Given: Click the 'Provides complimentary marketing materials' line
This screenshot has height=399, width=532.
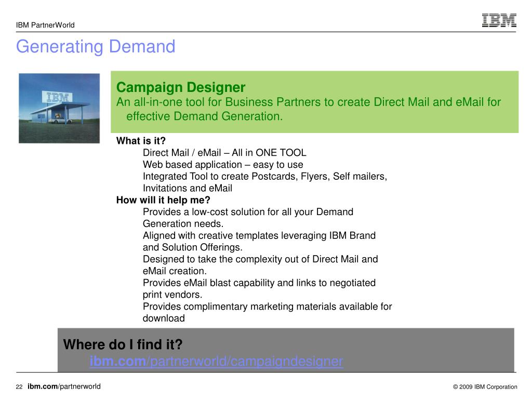Looking at the screenshot, I should tap(268, 307).
